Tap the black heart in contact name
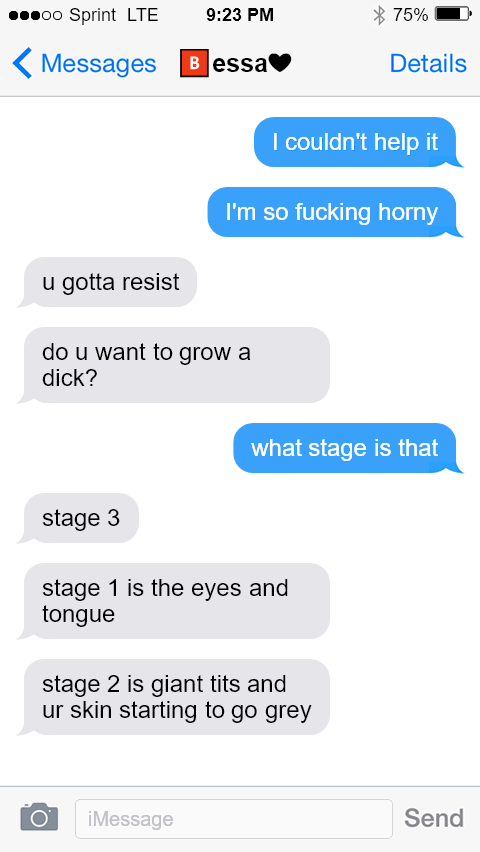Viewport: 480px width, 852px height. 280,64
